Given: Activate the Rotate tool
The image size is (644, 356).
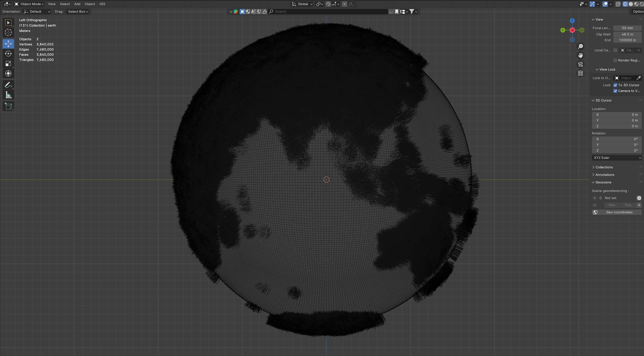Looking at the screenshot, I should pos(8,54).
